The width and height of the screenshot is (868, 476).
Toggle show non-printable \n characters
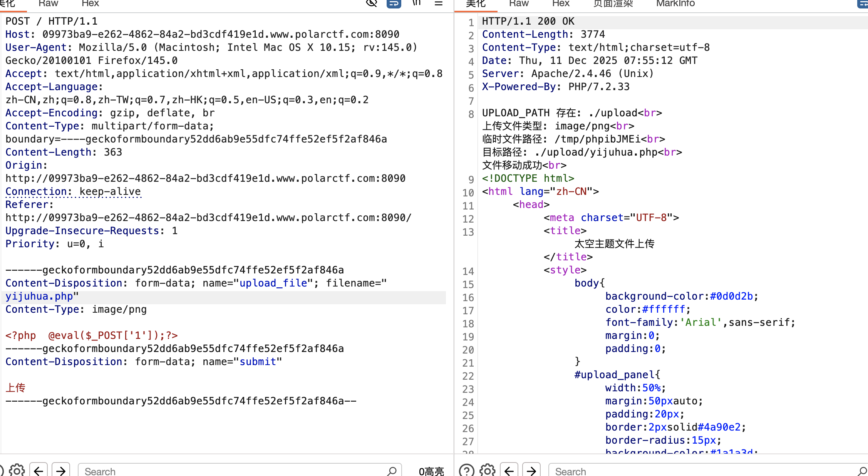click(x=416, y=3)
